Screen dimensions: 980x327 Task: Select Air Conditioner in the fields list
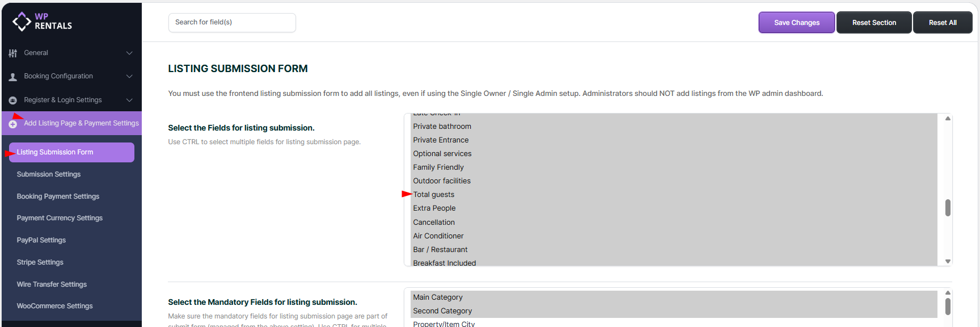click(438, 236)
